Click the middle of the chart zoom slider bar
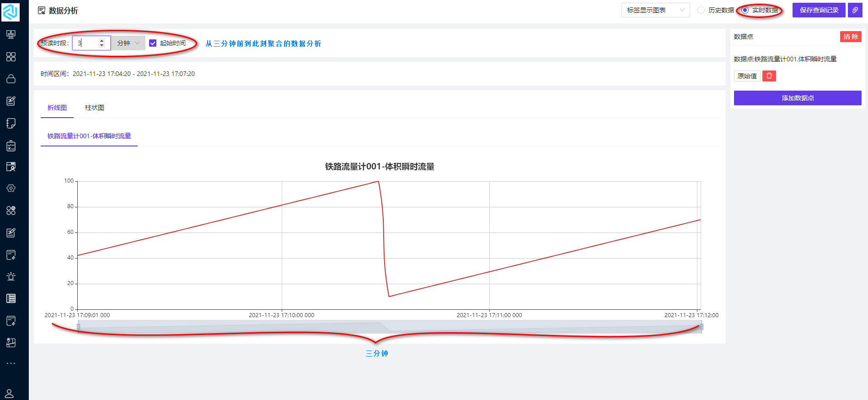The image size is (868, 400). [390, 327]
